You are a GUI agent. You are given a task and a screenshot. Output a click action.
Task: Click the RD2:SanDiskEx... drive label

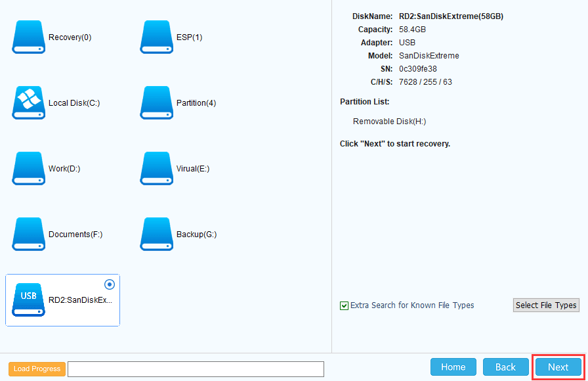(80, 300)
